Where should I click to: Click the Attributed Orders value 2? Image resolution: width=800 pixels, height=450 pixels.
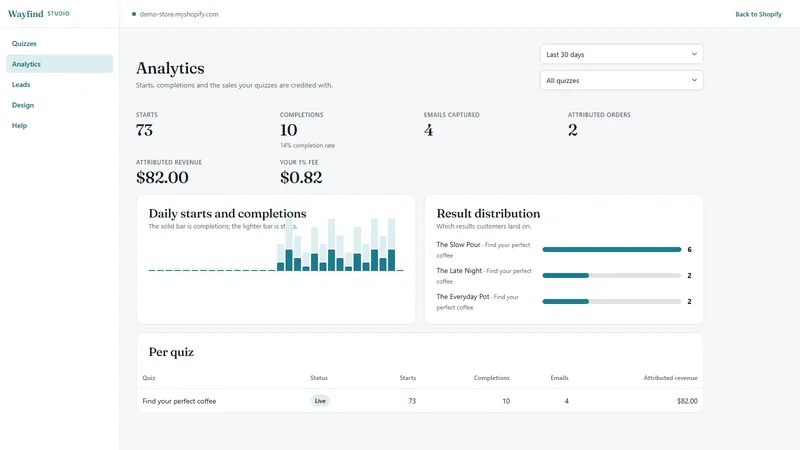[573, 130]
